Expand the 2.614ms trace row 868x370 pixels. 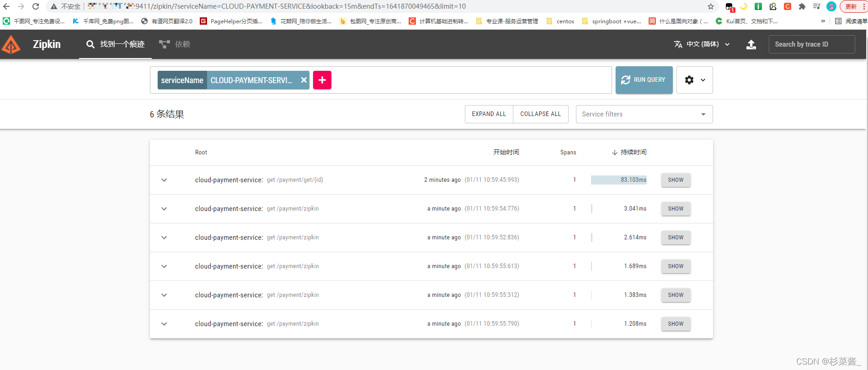pos(164,238)
